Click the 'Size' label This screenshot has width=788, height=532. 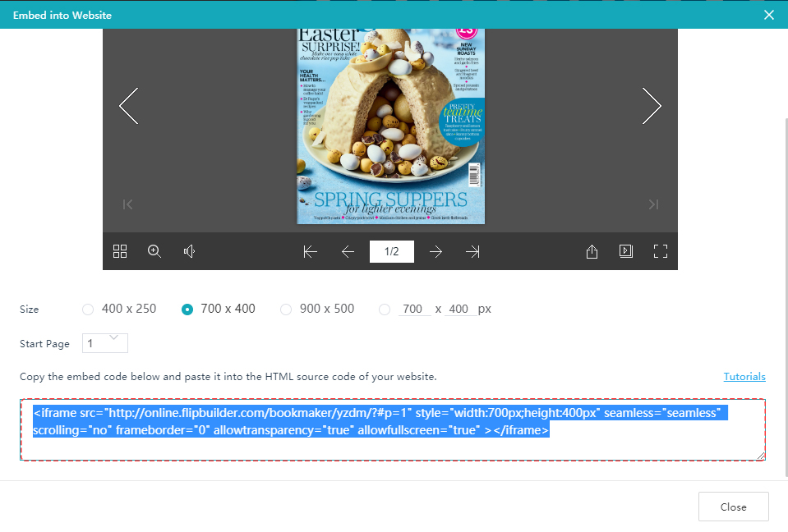(29, 310)
